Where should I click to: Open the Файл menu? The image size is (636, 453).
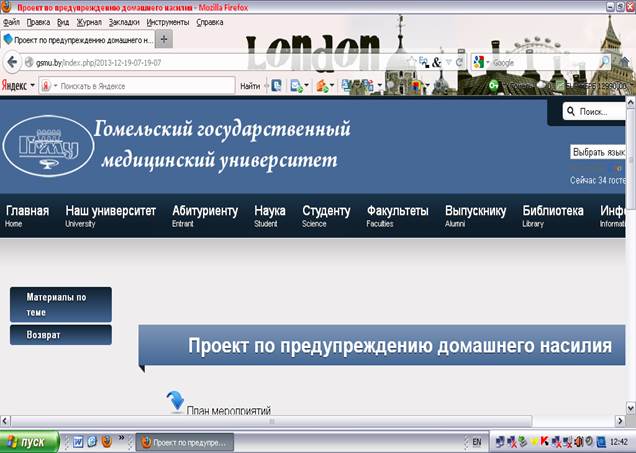point(11,22)
